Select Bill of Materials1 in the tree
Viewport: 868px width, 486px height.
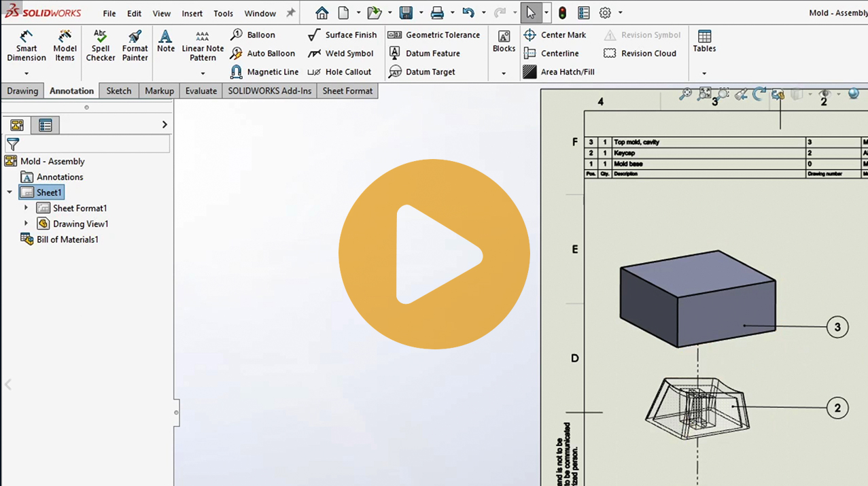67,239
